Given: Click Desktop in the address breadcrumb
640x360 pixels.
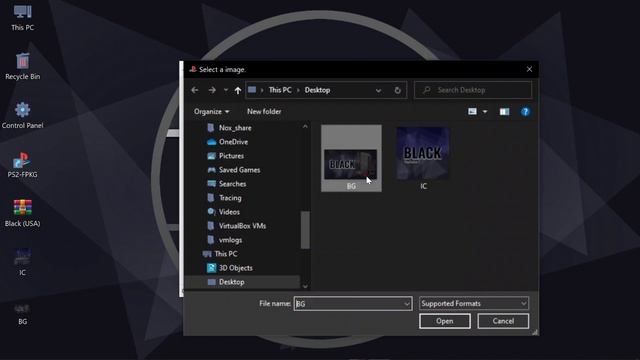Looking at the screenshot, I should pos(317,90).
